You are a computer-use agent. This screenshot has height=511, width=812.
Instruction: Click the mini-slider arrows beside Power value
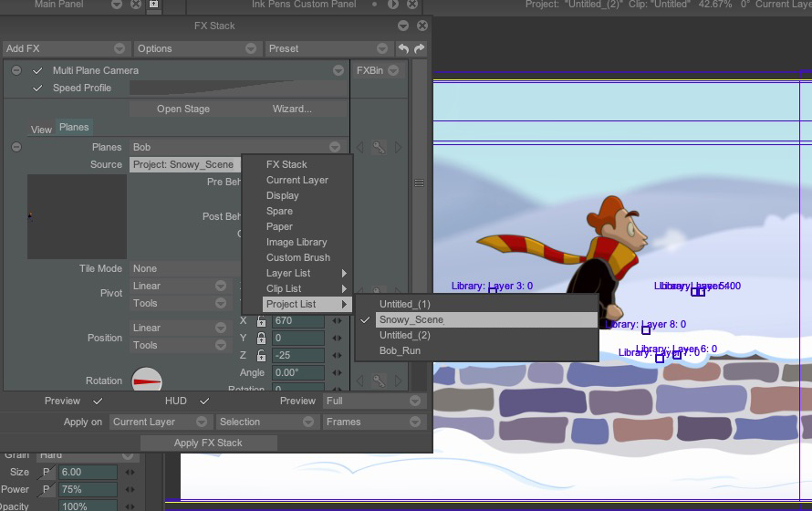pyautogui.click(x=130, y=489)
